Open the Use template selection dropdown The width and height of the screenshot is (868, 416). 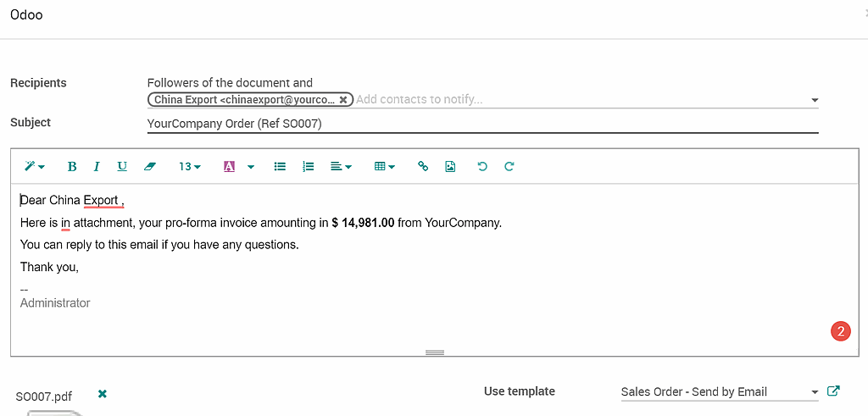point(719,392)
